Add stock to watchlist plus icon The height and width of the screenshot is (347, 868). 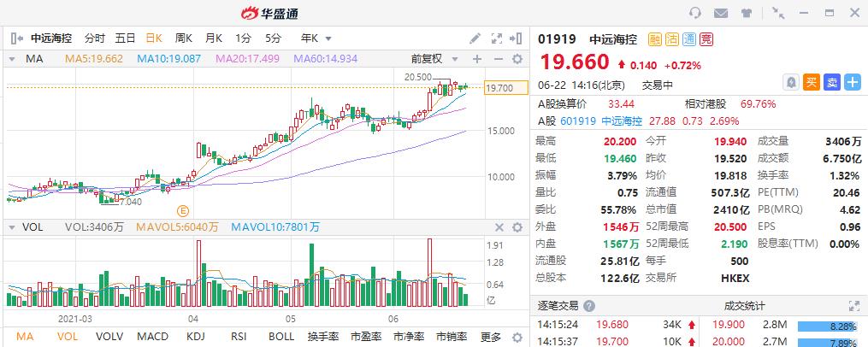[853, 82]
